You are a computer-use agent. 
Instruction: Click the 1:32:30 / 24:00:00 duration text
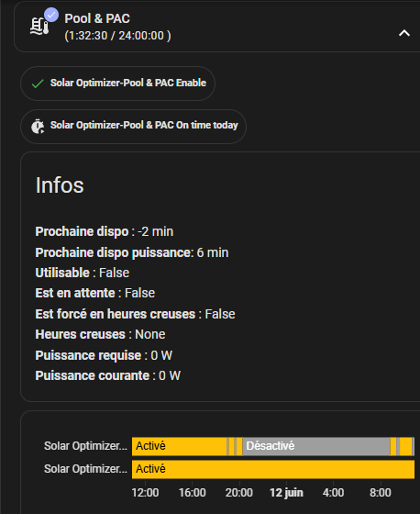pyautogui.click(x=117, y=36)
